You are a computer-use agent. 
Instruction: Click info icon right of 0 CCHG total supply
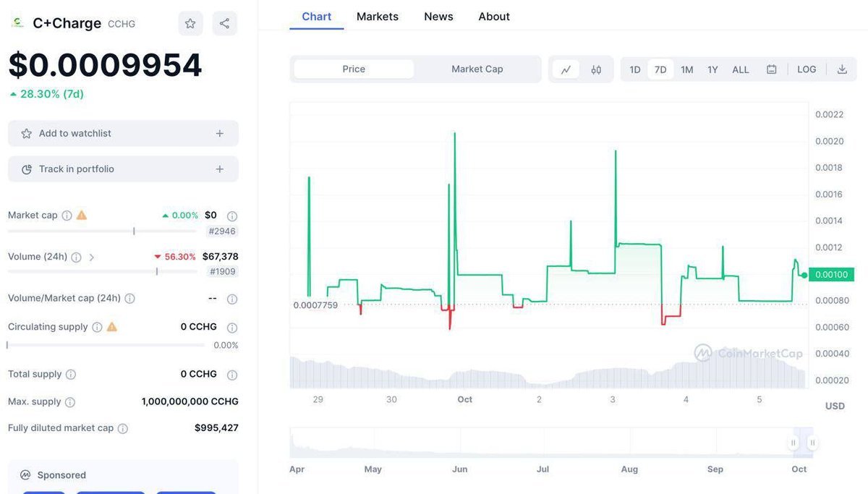tap(232, 375)
